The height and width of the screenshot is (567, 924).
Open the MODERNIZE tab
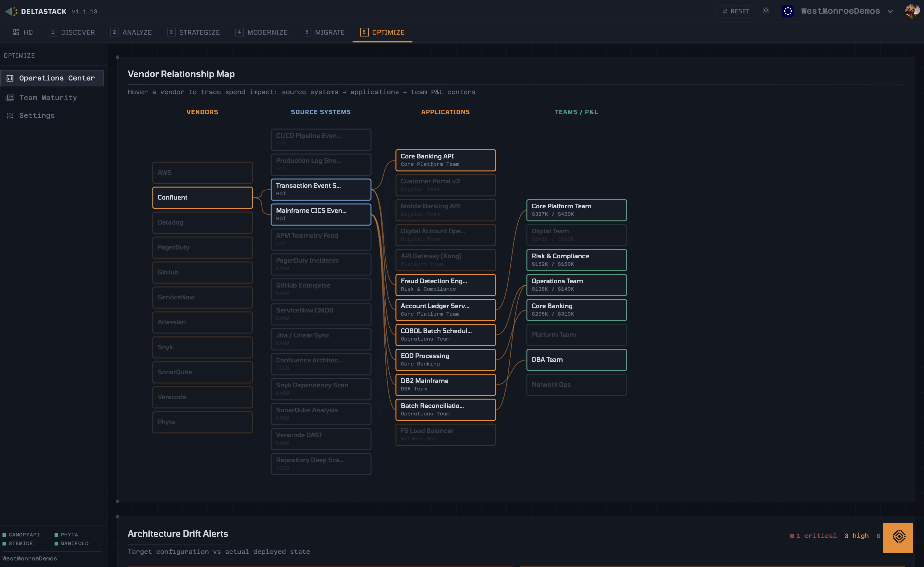click(x=261, y=32)
